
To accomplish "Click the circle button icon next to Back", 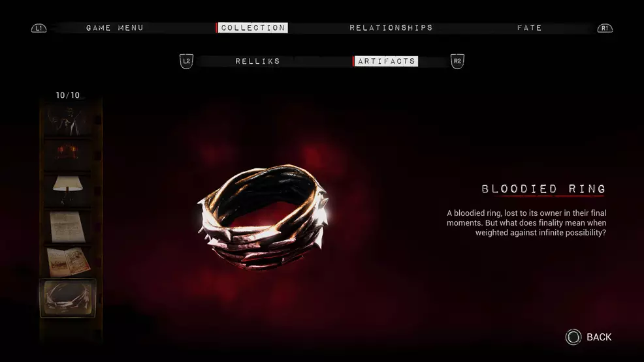I will coord(573,337).
